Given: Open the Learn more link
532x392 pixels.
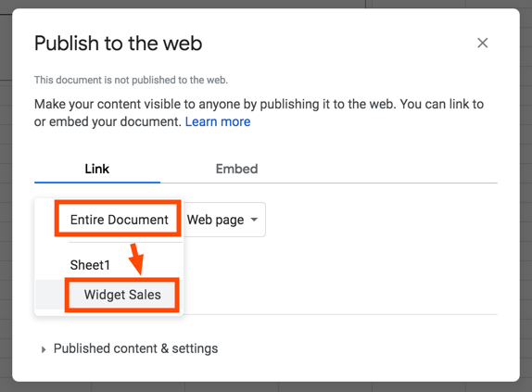Looking at the screenshot, I should coord(218,121).
